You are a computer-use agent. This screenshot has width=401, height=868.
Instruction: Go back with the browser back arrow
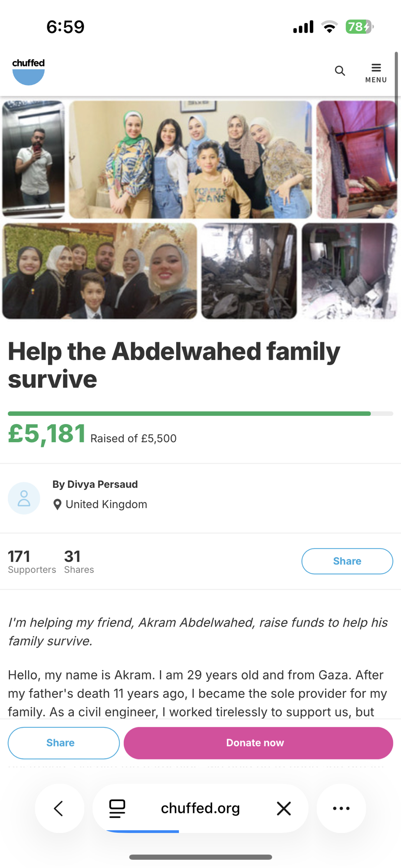(59, 808)
